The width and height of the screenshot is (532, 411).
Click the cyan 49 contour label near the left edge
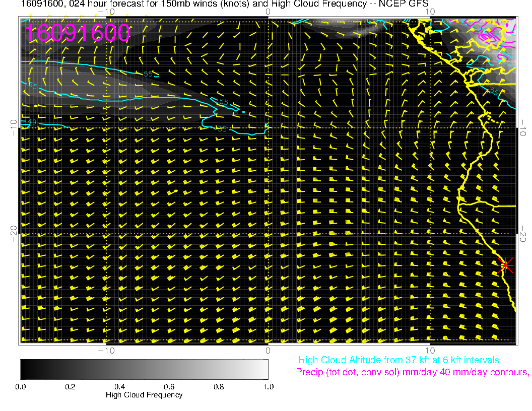click(x=31, y=122)
